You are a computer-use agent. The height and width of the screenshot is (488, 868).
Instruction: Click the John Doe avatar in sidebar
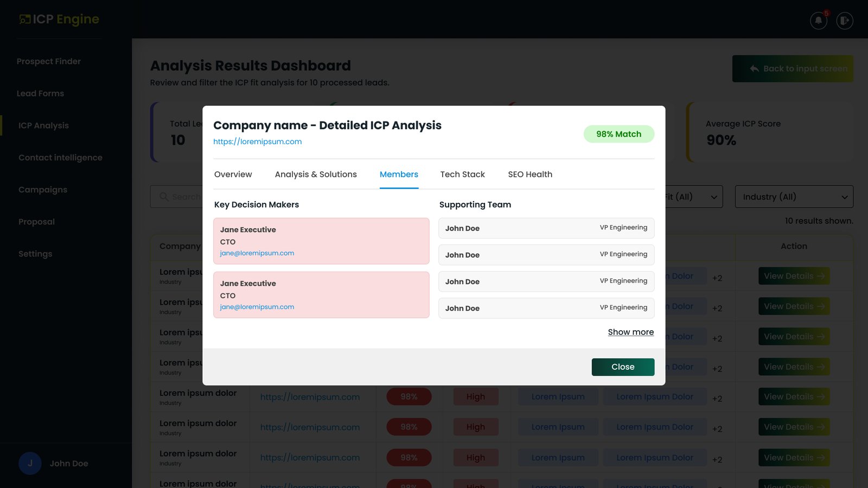pyautogui.click(x=30, y=463)
